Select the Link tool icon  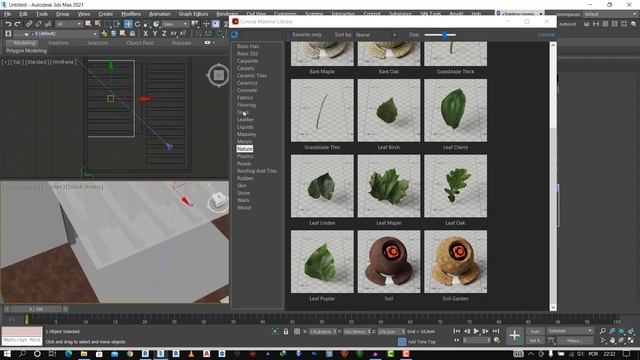coord(29,24)
